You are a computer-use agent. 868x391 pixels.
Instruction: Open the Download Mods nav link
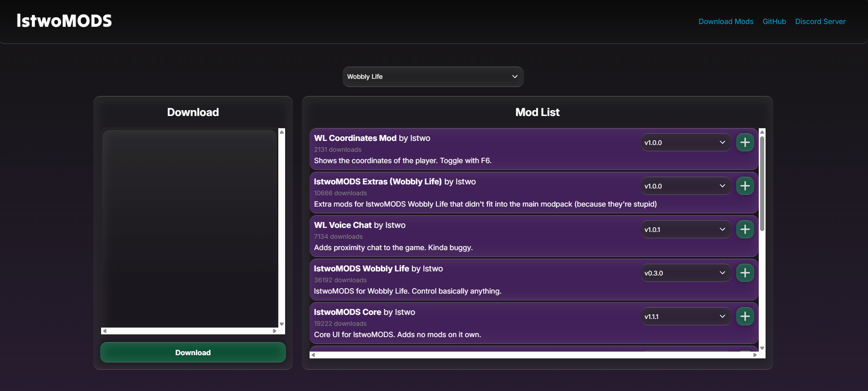tap(726, 21)
